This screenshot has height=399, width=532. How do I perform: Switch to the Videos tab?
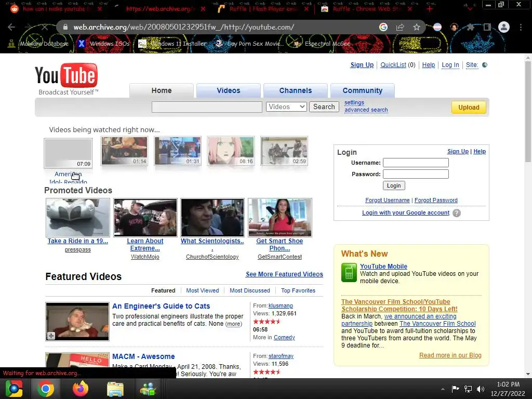coord(229,90)
